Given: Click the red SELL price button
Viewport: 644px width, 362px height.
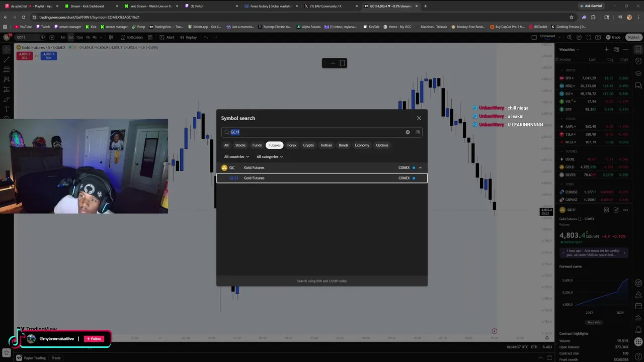Looking at the screenshot, I should 24,56.
